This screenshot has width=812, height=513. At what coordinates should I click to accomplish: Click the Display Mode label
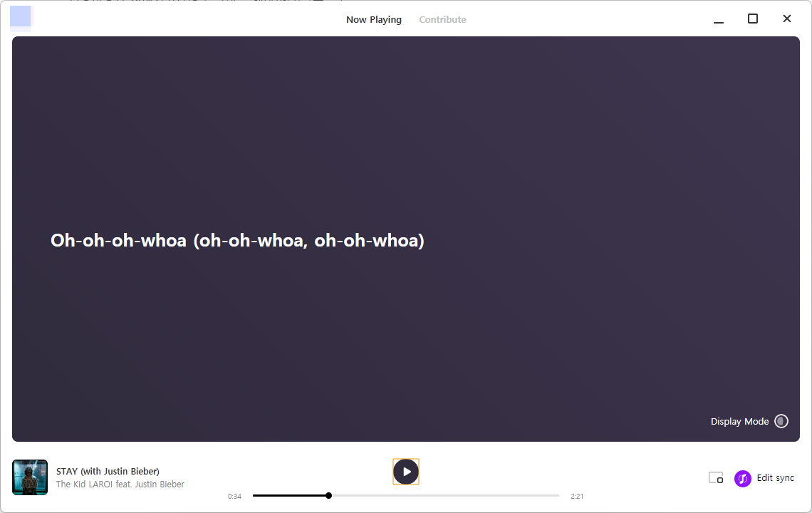[x=739, y=421]
